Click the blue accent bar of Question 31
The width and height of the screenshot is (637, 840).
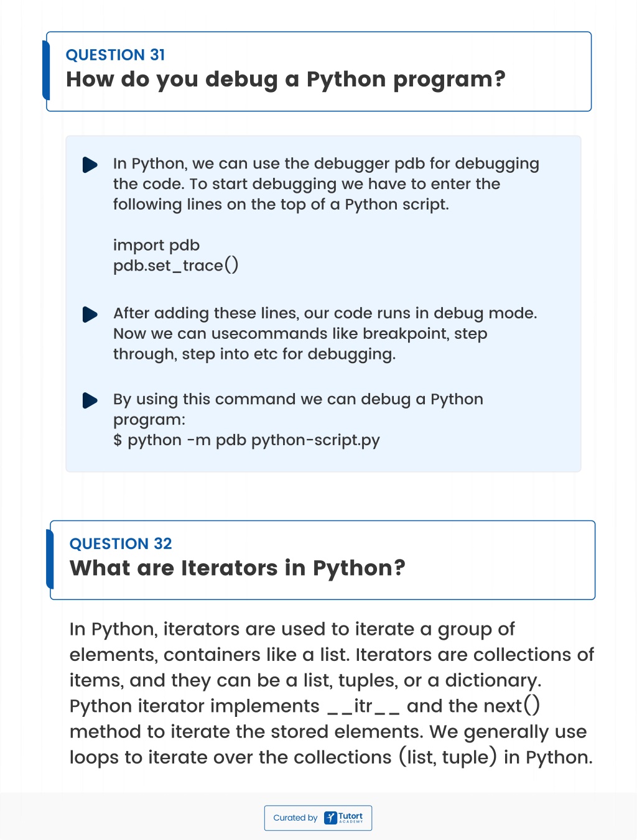click(x=46, y=70)
